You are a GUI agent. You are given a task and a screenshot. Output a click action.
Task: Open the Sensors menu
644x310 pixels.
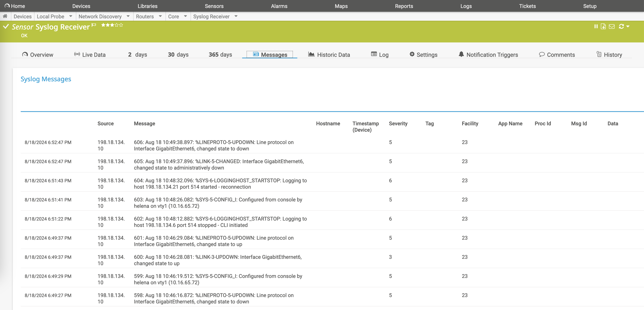tap(214, 6)
